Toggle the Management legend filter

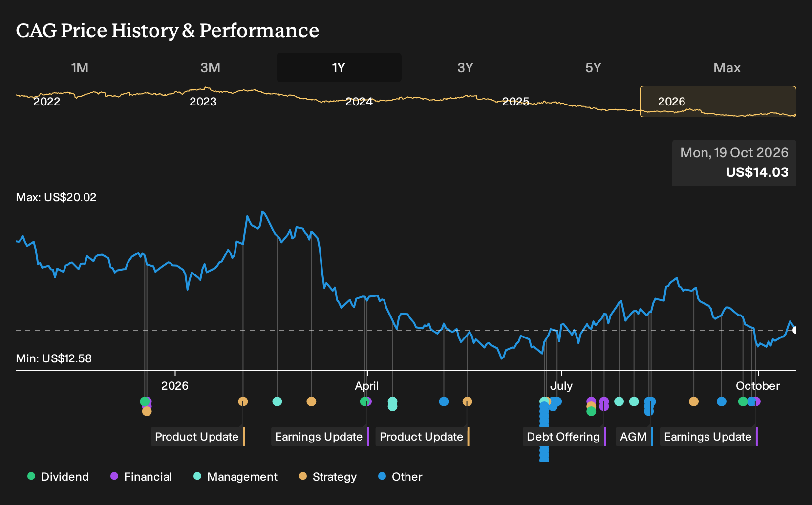235,476
